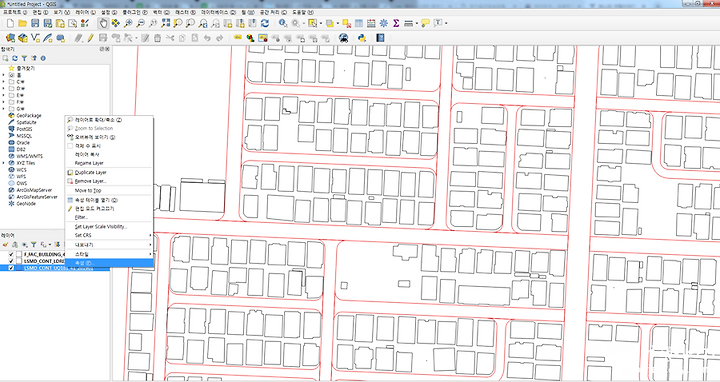Open the 레이어 (Layer) menu
The image size is (720, 382).
point(85,12)
